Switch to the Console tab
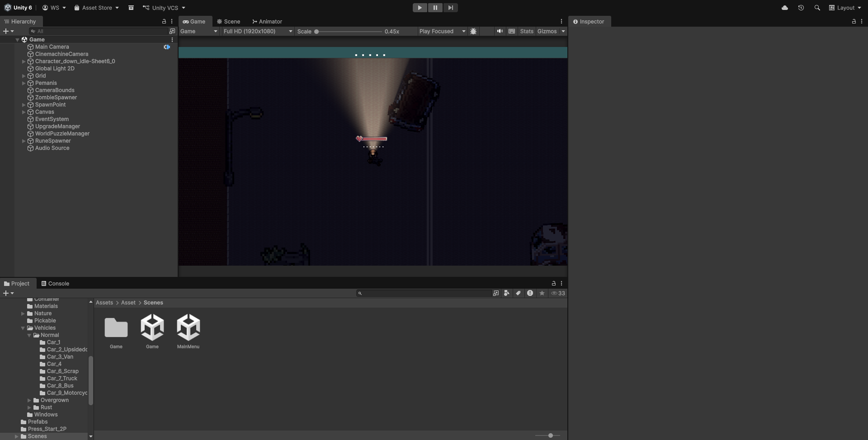The height and width of the screenshot is (440, 868). tap(55, 283)
